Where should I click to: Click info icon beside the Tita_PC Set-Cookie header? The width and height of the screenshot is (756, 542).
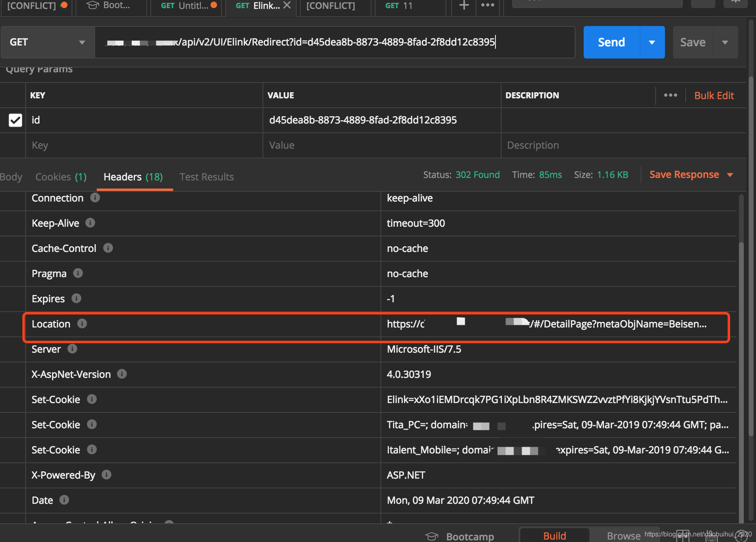[x=92, y=425]
